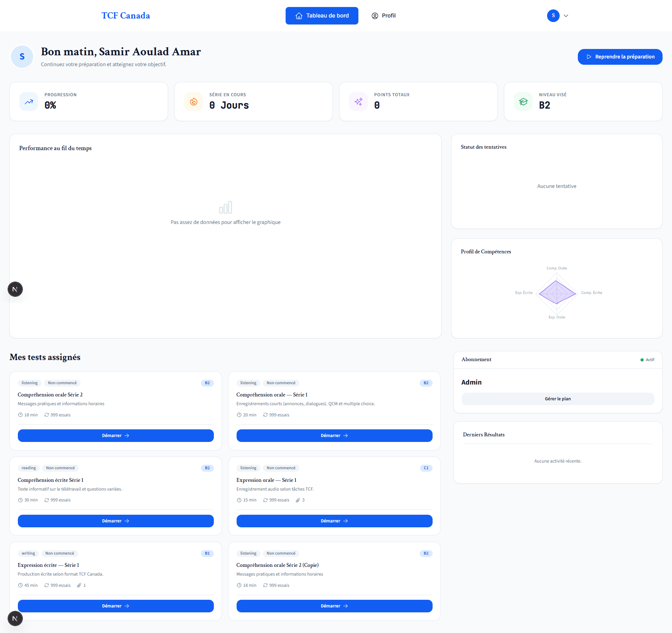Start the Compréhension orale — Série 1 test

[335, 436]
